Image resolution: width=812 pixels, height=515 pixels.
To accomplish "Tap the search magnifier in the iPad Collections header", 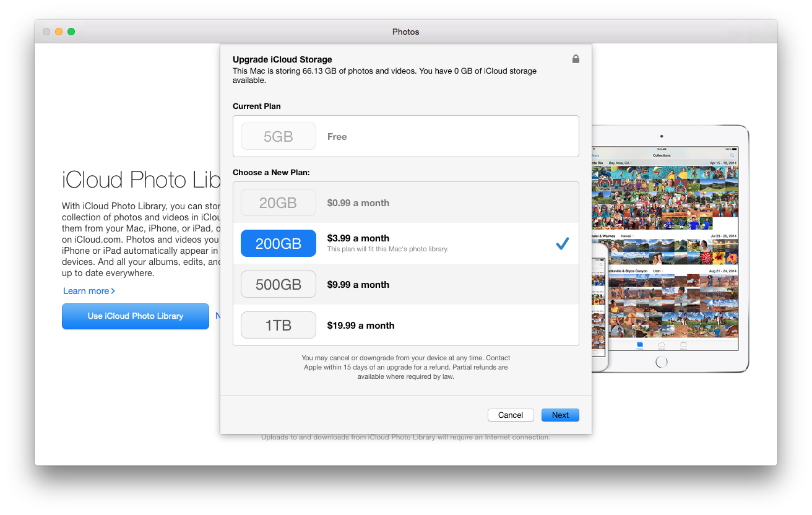I will pyautogui.click(x=732, y=155).
